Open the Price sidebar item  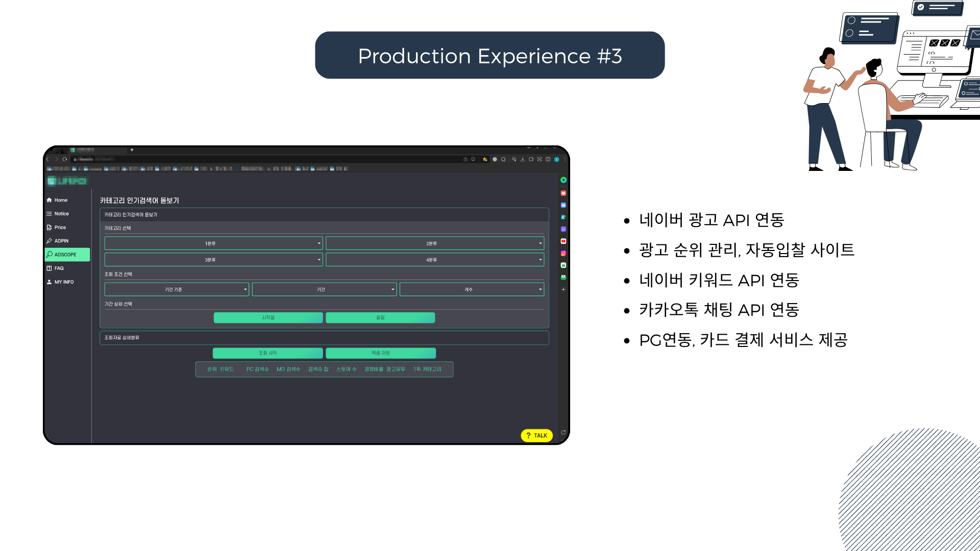60,228
